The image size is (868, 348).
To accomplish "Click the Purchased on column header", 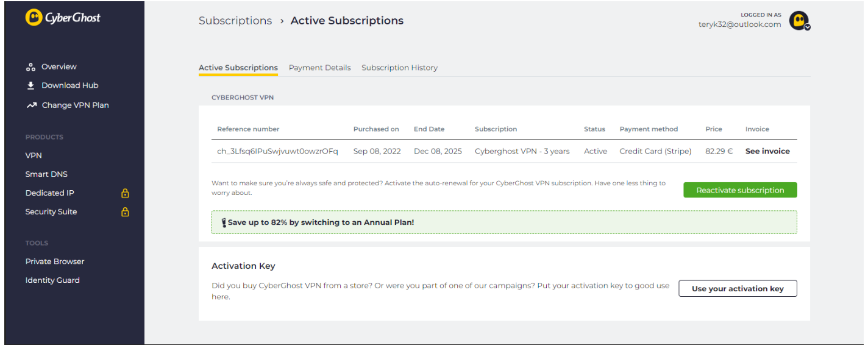I will [376, 129].
